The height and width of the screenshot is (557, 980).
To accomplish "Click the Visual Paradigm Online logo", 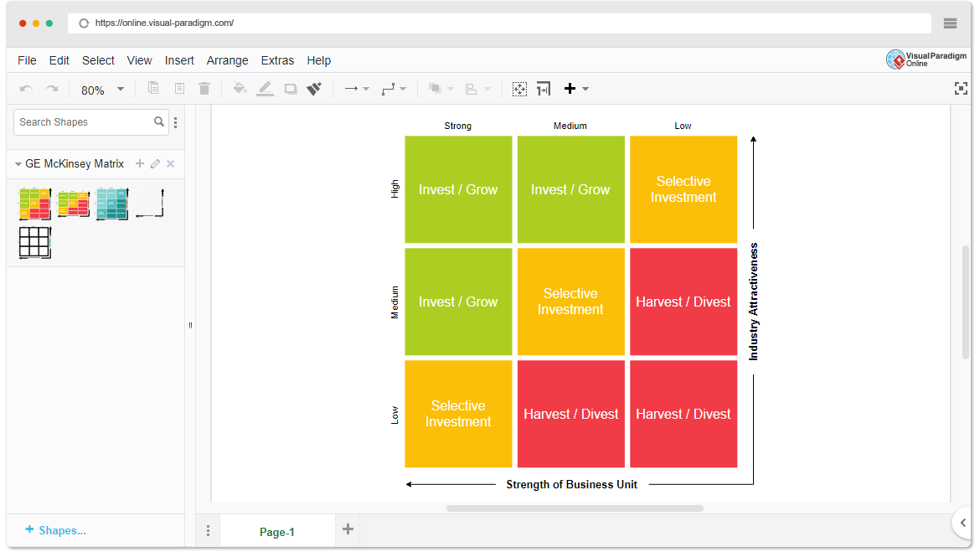I will [926, 59].
